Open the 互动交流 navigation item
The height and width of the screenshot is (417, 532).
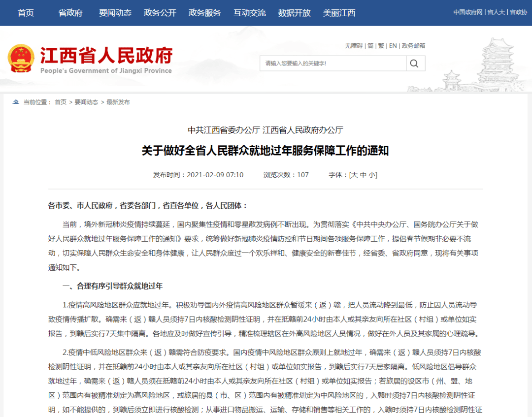click(x=250, y=13)
